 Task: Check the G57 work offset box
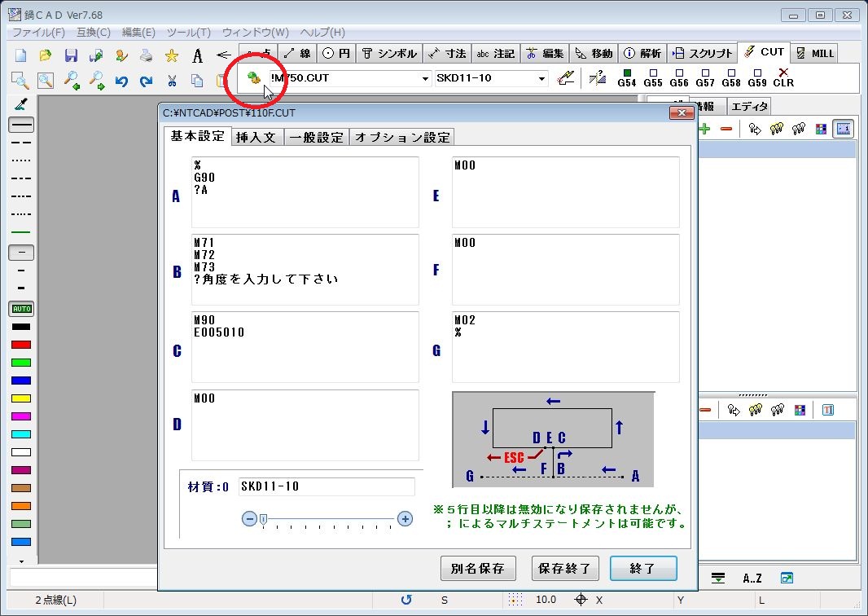coord(705,73)
